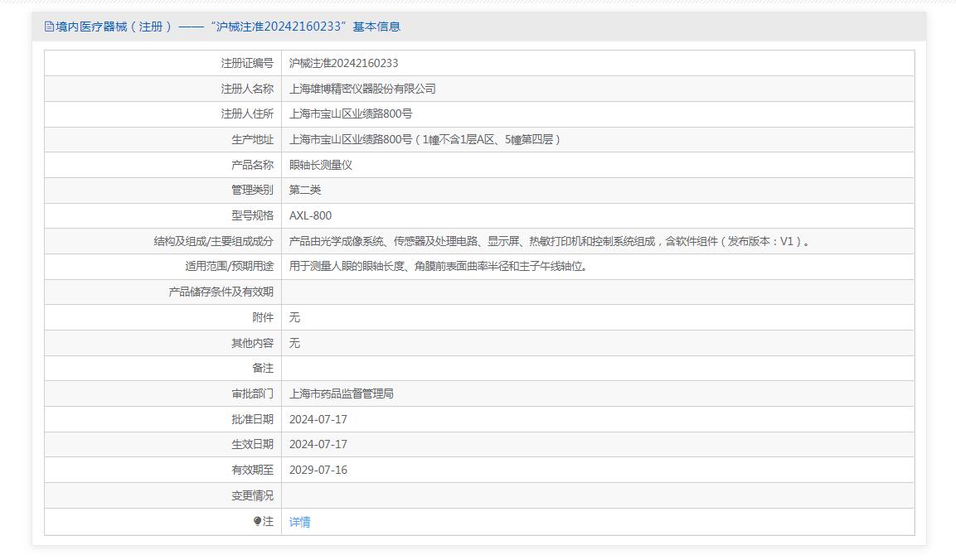
Task: Select management category value 第二类
Action: click(304, 190)
